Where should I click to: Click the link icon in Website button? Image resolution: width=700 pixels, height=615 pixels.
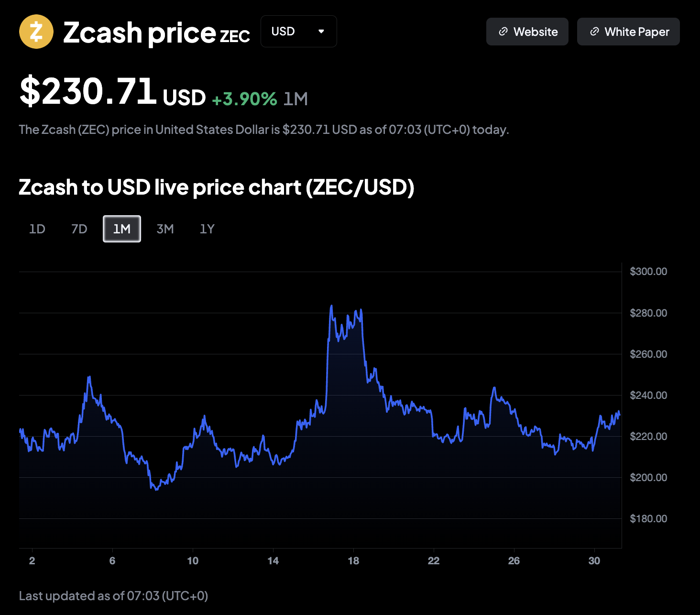pyautogui.click(x=503, y=32)
